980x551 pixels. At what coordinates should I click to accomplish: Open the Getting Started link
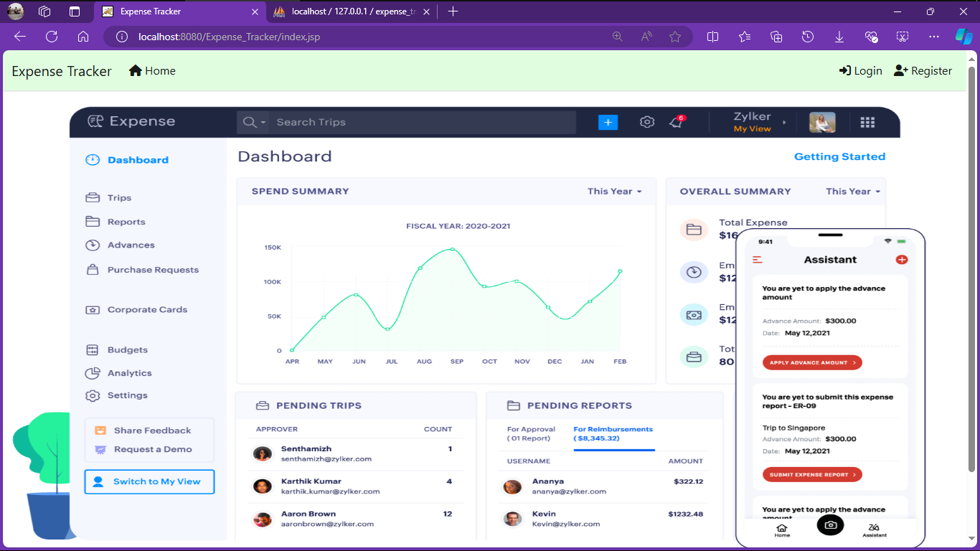click(839, 156)
